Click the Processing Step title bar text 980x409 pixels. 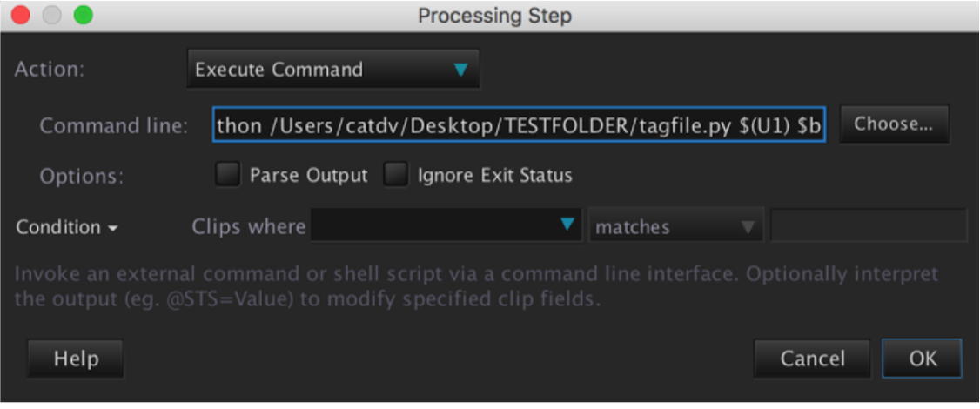coord(494,16)
